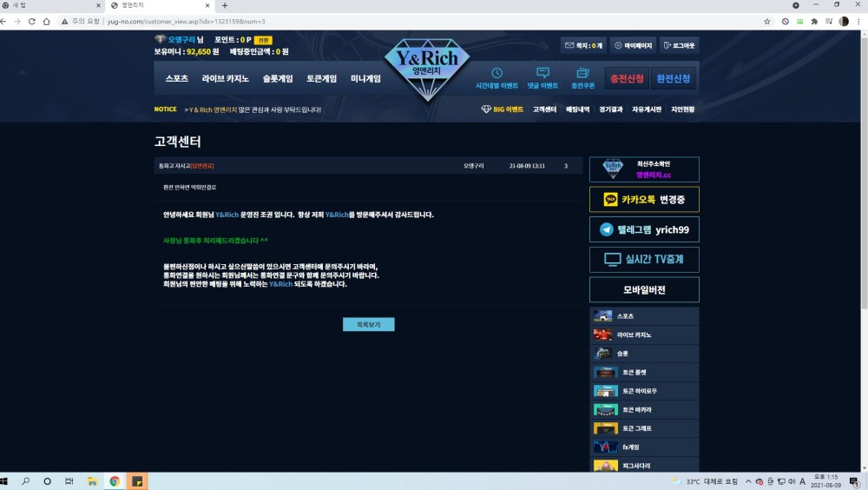Click the volume speaker tray icon
Image resolution: width=868 pixels, height=490 pixels.
tap(792, 481)
